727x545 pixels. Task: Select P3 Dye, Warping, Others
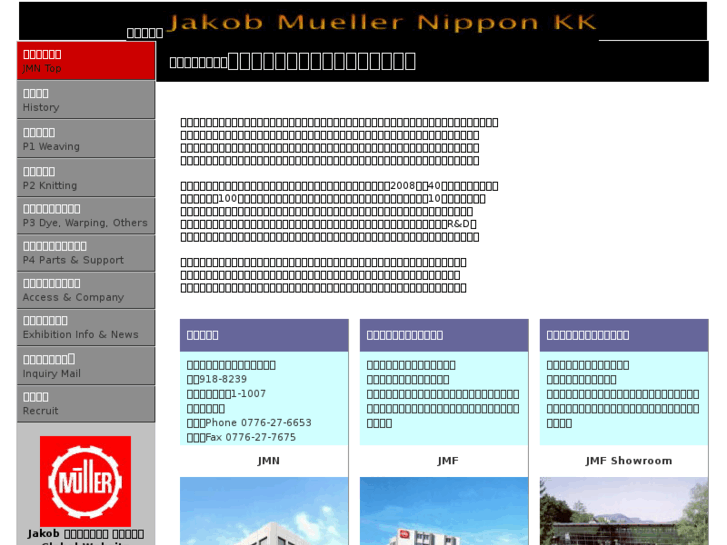(x=86, y=216)
